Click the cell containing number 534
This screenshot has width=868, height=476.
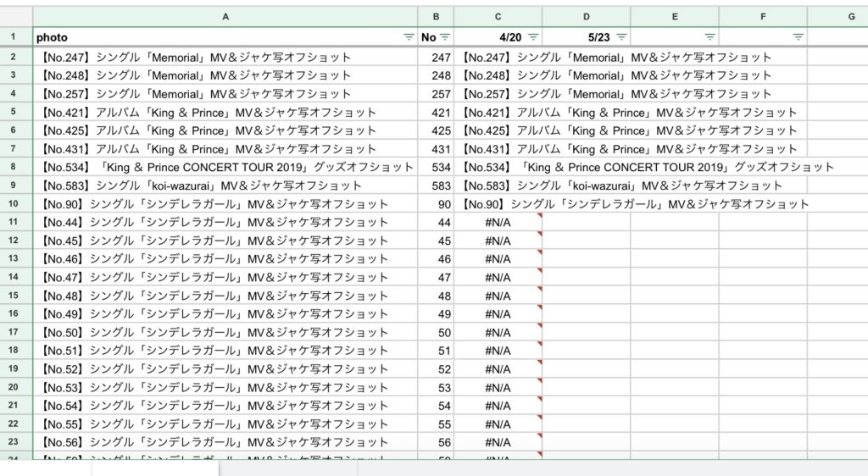click(440, 167)
